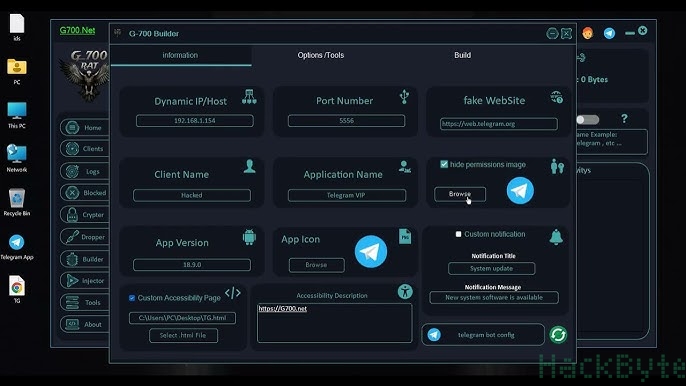Switch to the information tab
Image resolution: width=686 pixels, height=386 pixels.
(181, 55)
